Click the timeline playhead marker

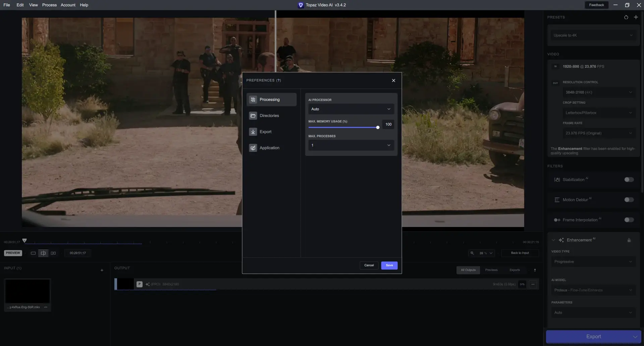(x=24, y=241)
